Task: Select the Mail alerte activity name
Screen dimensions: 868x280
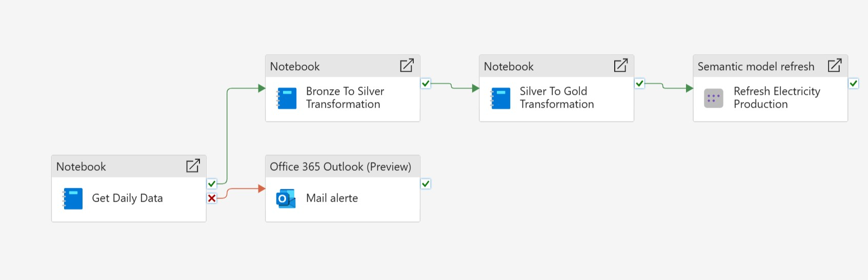Action: (332, 198)
